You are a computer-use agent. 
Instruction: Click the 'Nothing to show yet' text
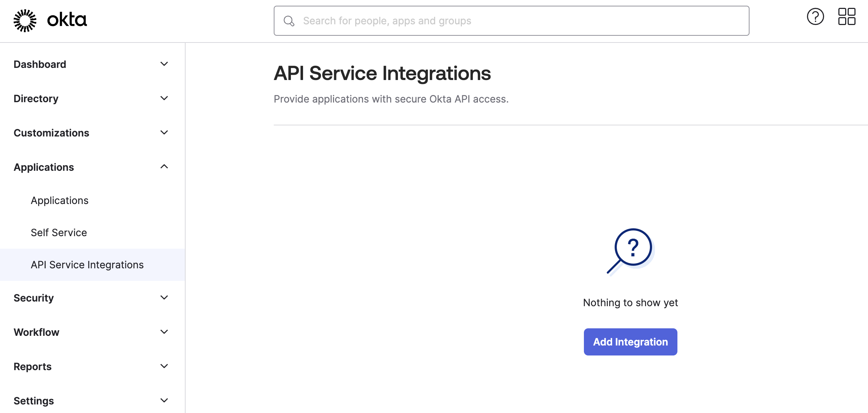click(x=630, y=303)
